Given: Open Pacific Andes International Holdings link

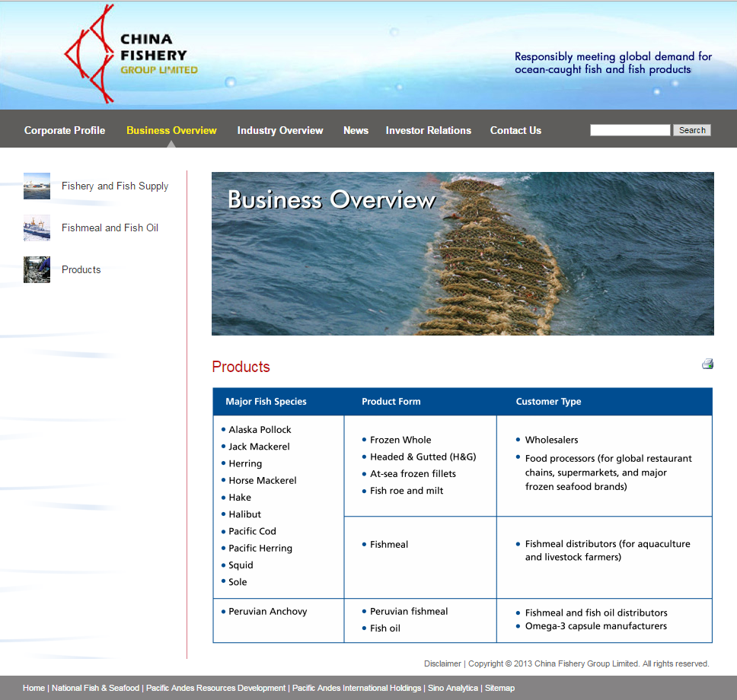Looking at the screenshot, I should pyautogui.click(x=357, y=688).
